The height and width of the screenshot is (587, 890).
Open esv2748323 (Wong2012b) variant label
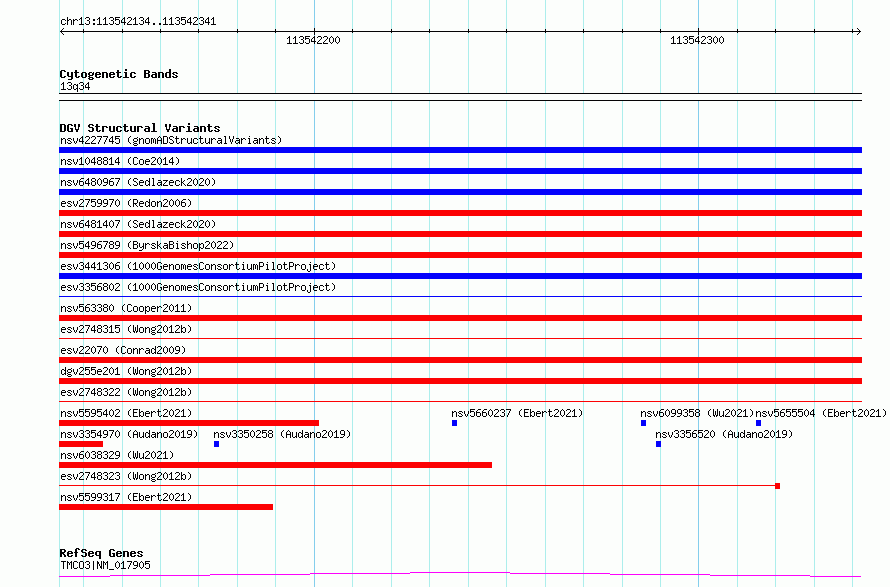coord(126,476)
